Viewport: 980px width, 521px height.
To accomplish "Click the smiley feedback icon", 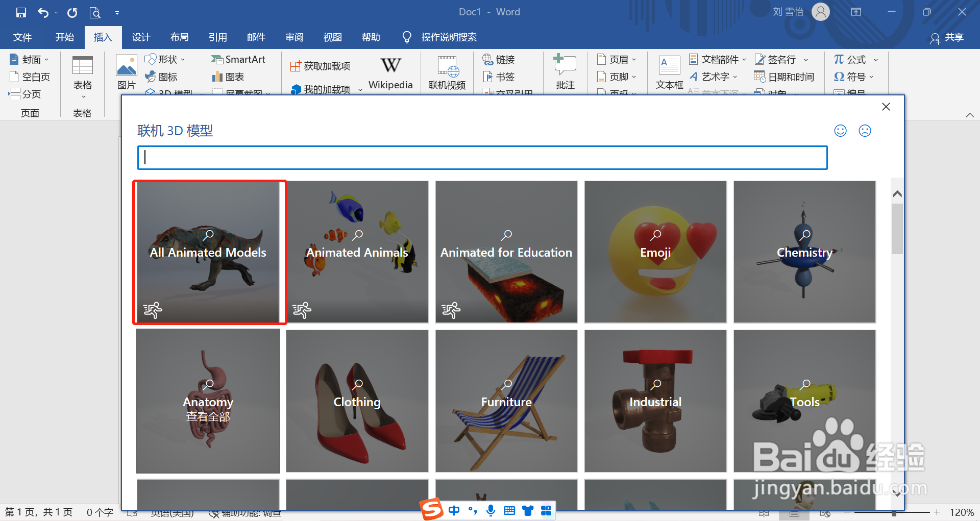I will pyautogui.click(x=840, y=131).
